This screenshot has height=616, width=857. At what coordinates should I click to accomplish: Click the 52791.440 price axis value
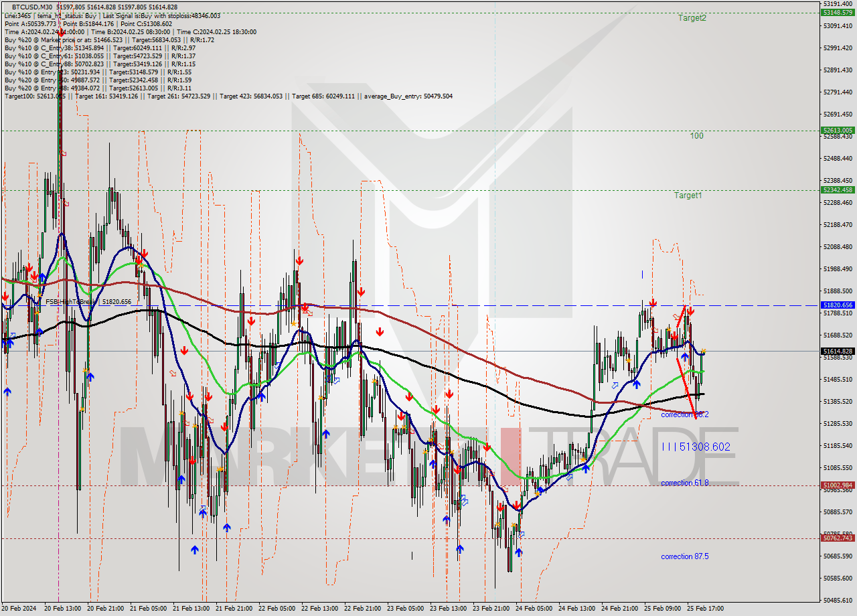tap(839, 92)
